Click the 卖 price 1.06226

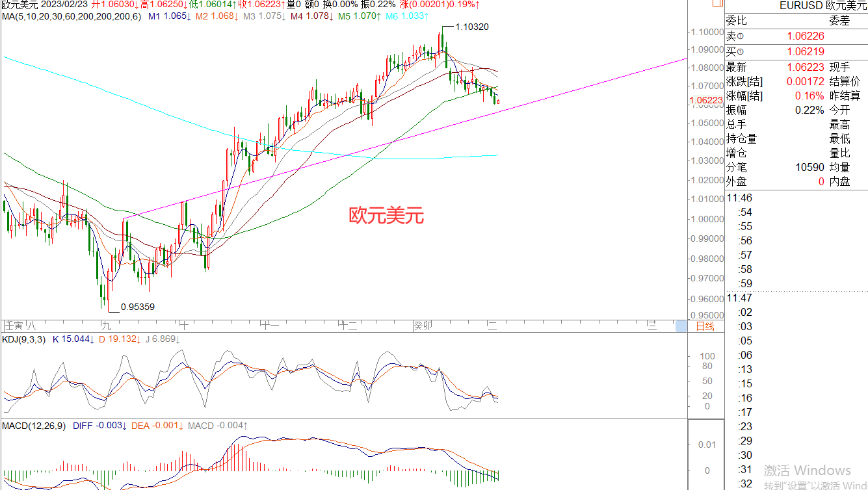(x=806, y=36)
